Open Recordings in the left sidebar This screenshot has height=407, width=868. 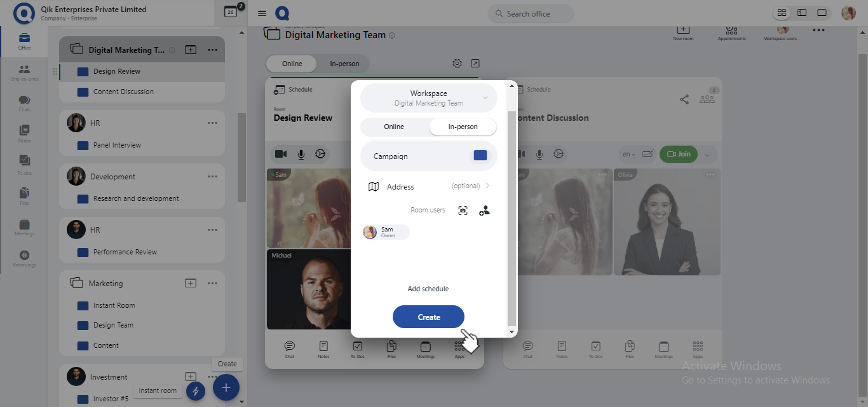click(24, 258)
